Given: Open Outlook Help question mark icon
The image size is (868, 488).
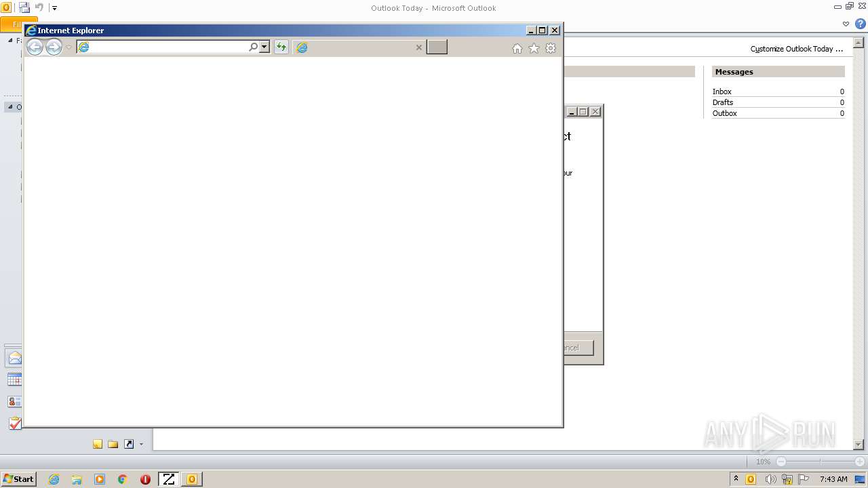Looking at the screenshot, I should coord(859,24).
